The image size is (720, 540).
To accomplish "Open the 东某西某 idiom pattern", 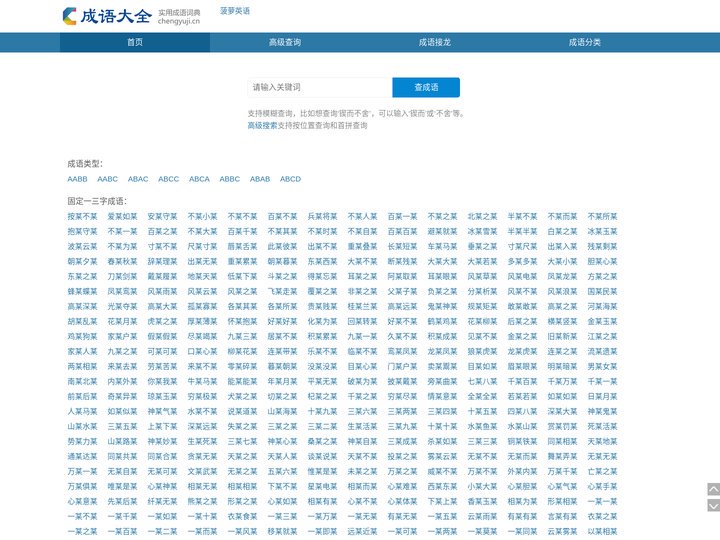I will pos(322,261).
